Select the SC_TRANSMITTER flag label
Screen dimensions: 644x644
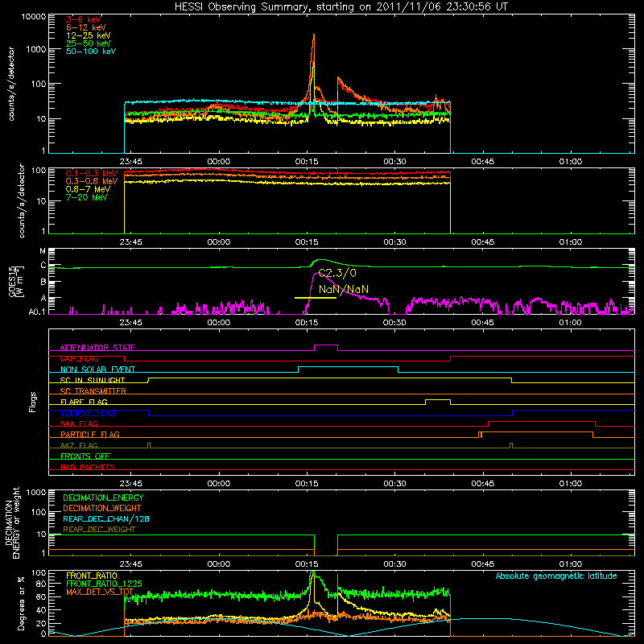pos(93,391)
